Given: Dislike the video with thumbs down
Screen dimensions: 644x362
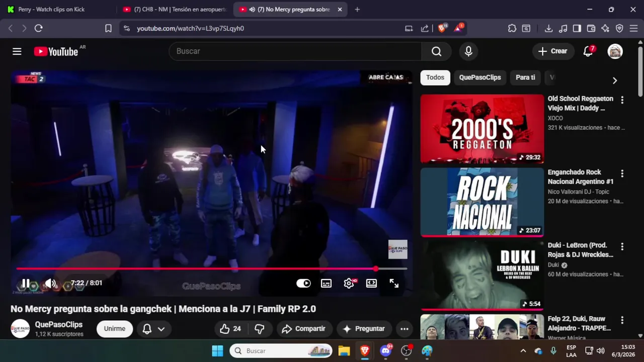Looking at the screenshot, I should 260,329.
